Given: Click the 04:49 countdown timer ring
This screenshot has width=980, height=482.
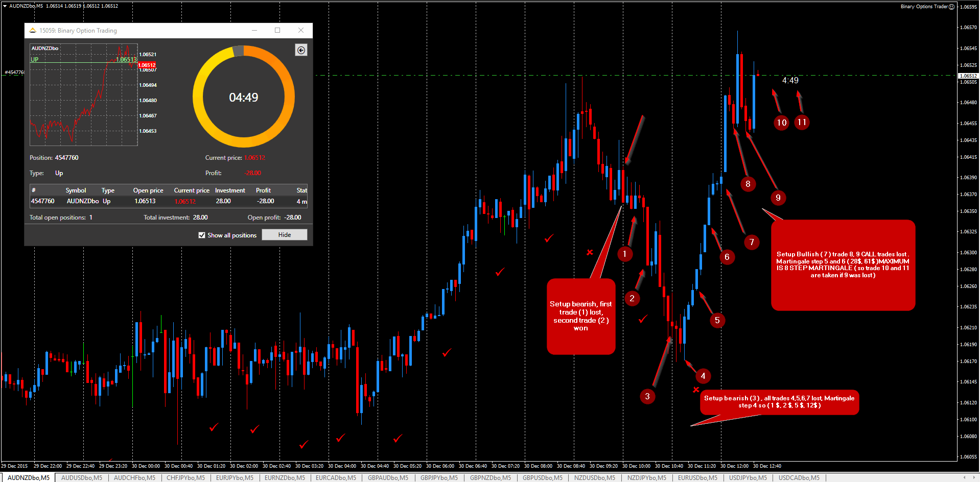Looking at the screenshot, I should 244,97.
